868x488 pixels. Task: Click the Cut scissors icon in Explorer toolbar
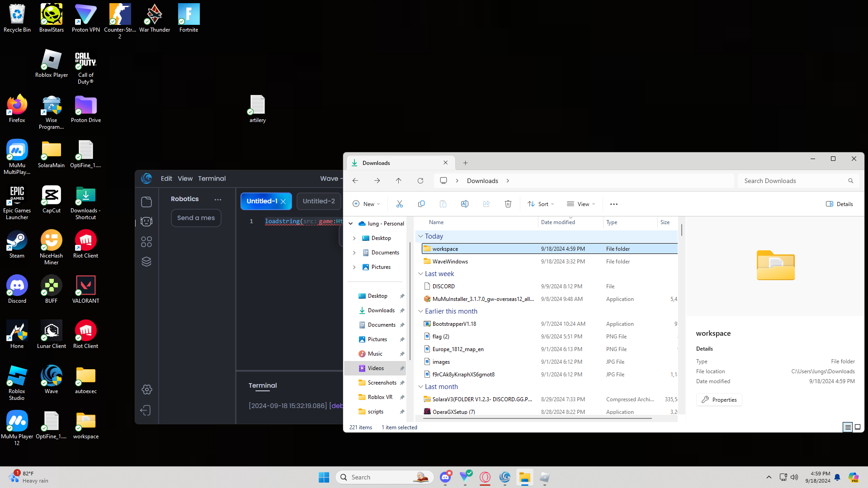399,204
